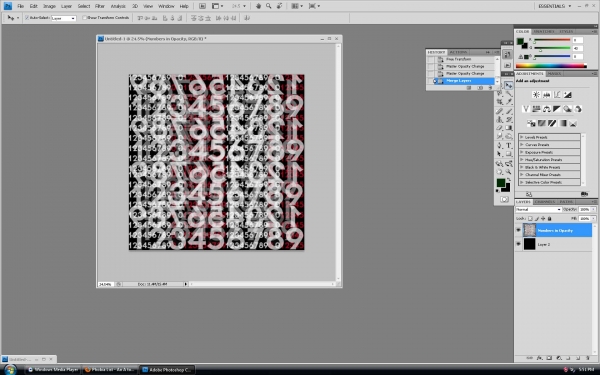Select the Eyedropper tool
This screenshot has width=600, height=375.
tap(509, 102)
